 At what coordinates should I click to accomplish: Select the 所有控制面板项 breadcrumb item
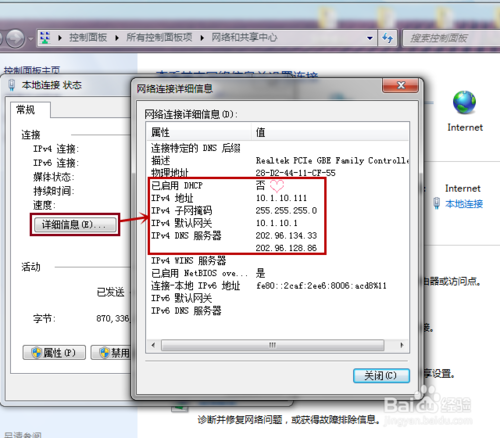pyautogui.click(x=159, y=37)
